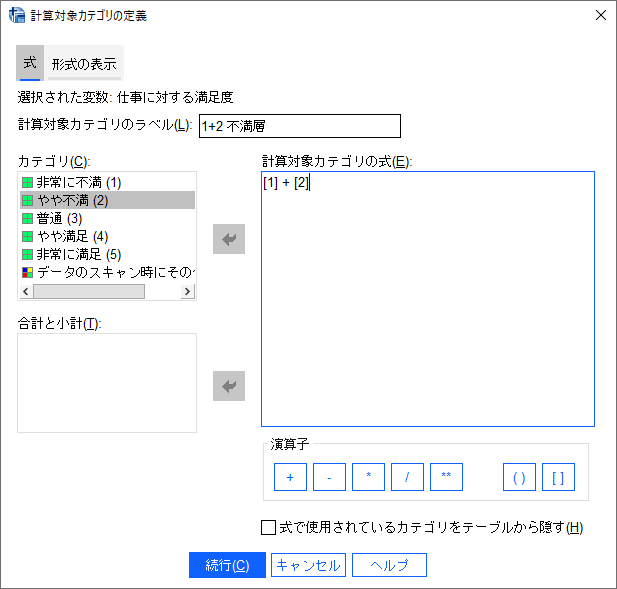This screenshot has height=589, width=617.
Task: Click the lower arrow beside totals list
Action: pyautogui.click(x=229, y=386)
